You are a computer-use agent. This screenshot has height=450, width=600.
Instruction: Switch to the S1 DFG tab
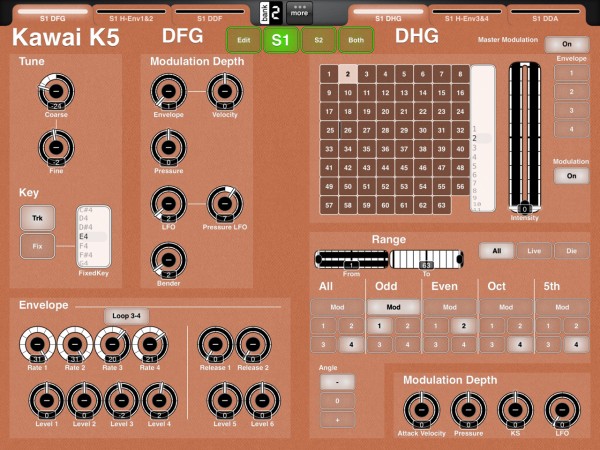pyautogui.click(x=52, y=15)
